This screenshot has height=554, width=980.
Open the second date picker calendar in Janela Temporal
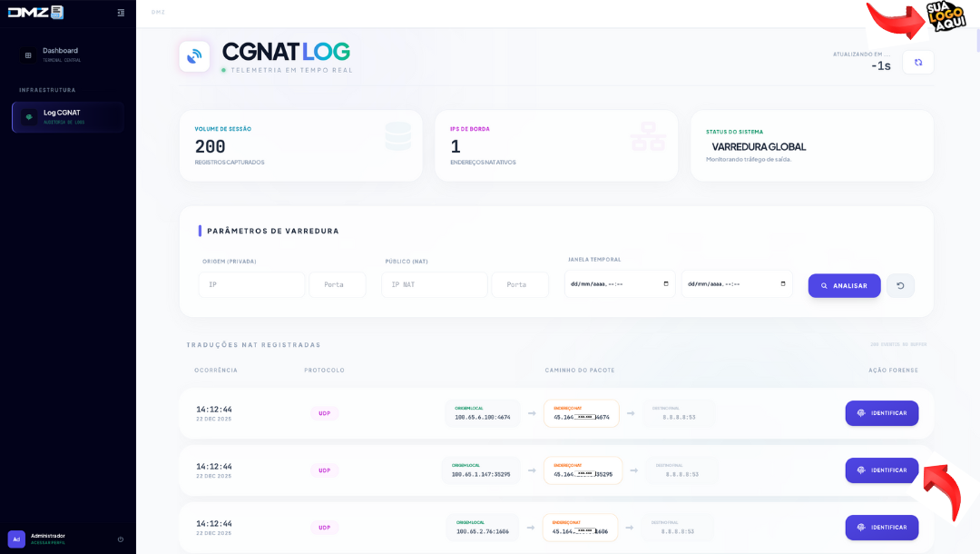[x=783, y=284]
